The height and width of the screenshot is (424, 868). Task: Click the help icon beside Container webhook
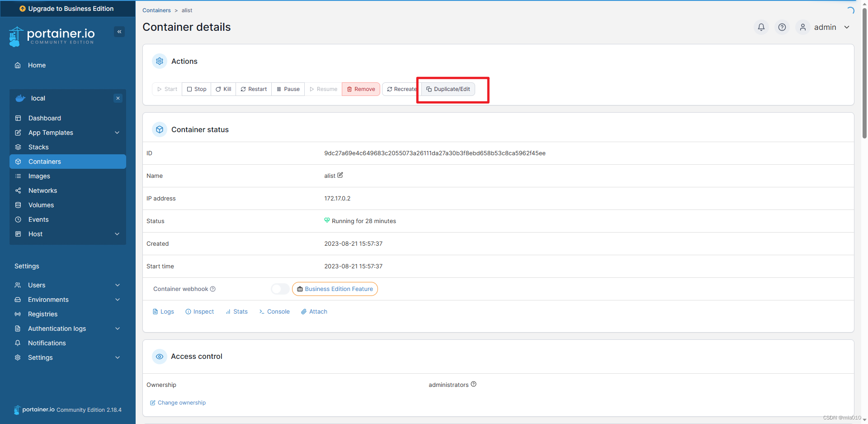click(x=213, y=289)
